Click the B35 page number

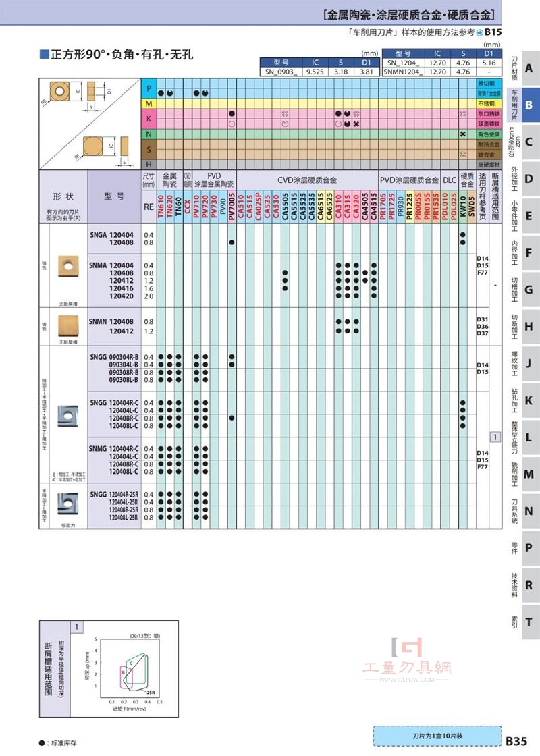point(516,740)
